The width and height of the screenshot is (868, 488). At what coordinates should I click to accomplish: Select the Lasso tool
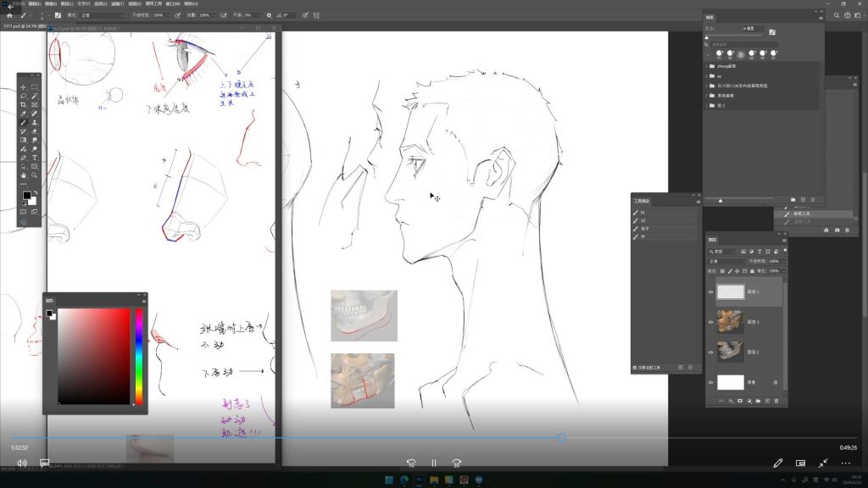tap(23, 96)
